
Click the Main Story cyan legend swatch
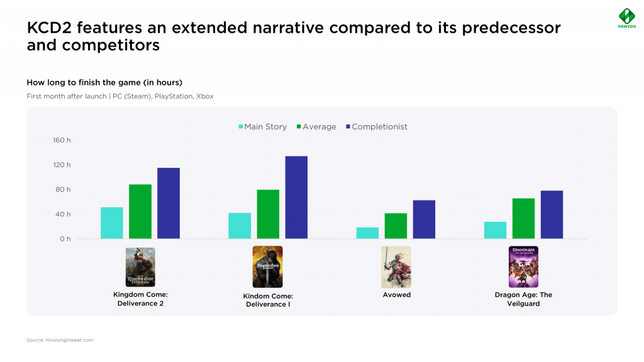pyautogui.click(x=241, y=127)
